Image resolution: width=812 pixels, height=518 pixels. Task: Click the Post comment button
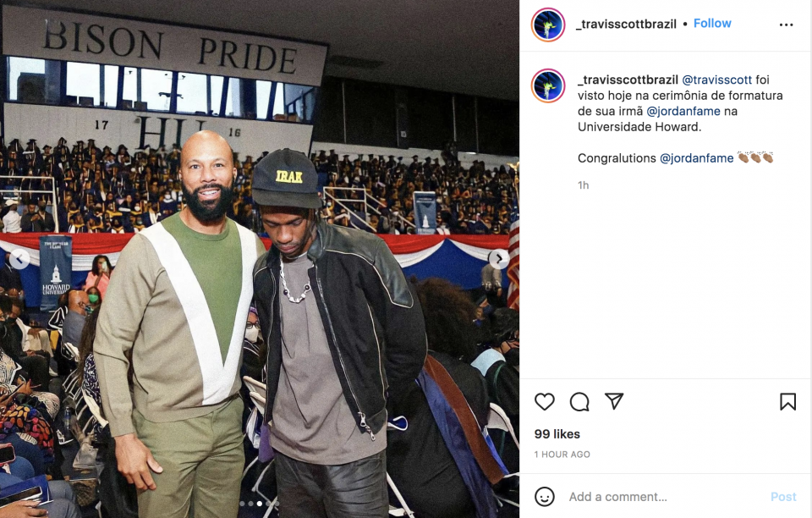pyautogui.click(x=783, y=497)
